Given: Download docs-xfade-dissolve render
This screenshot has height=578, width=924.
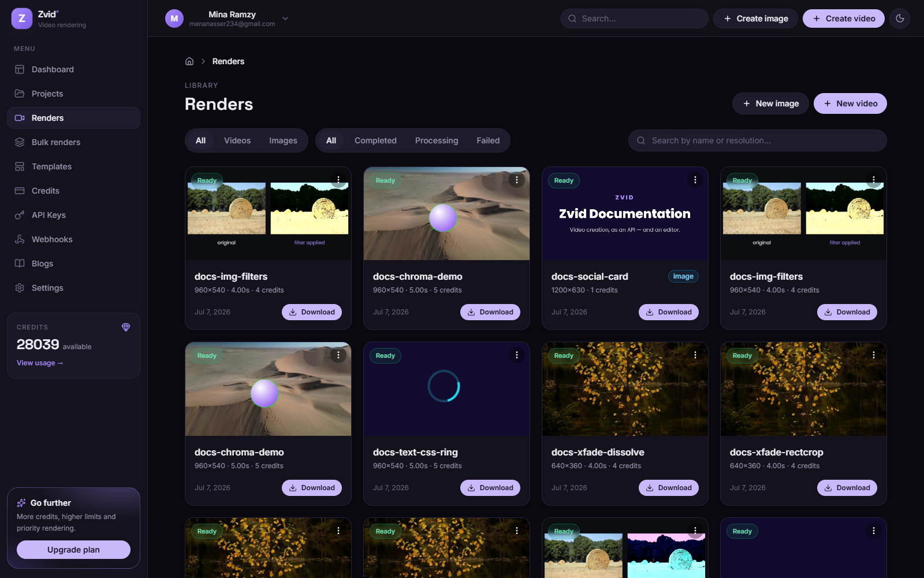Looking at the screenshot, I should [669, 488].
